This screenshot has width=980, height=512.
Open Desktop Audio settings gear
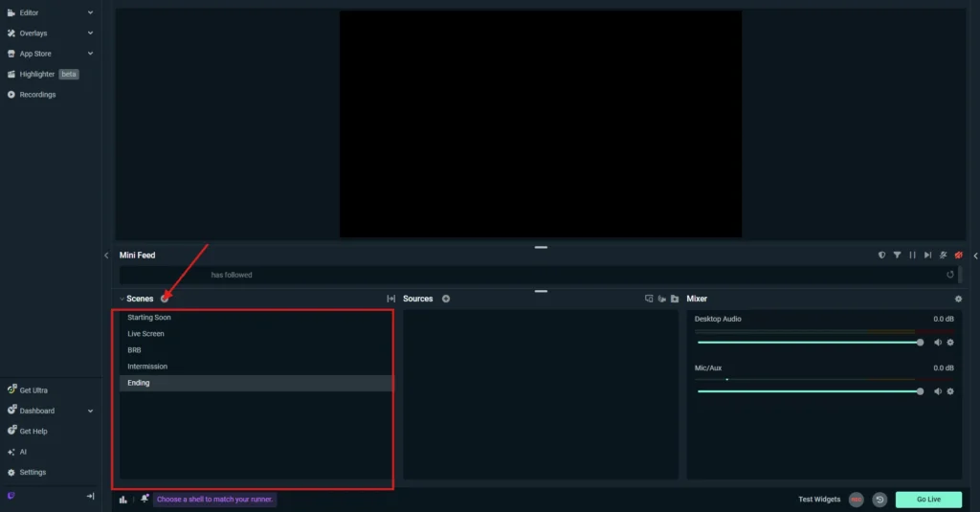coord(950,343)
